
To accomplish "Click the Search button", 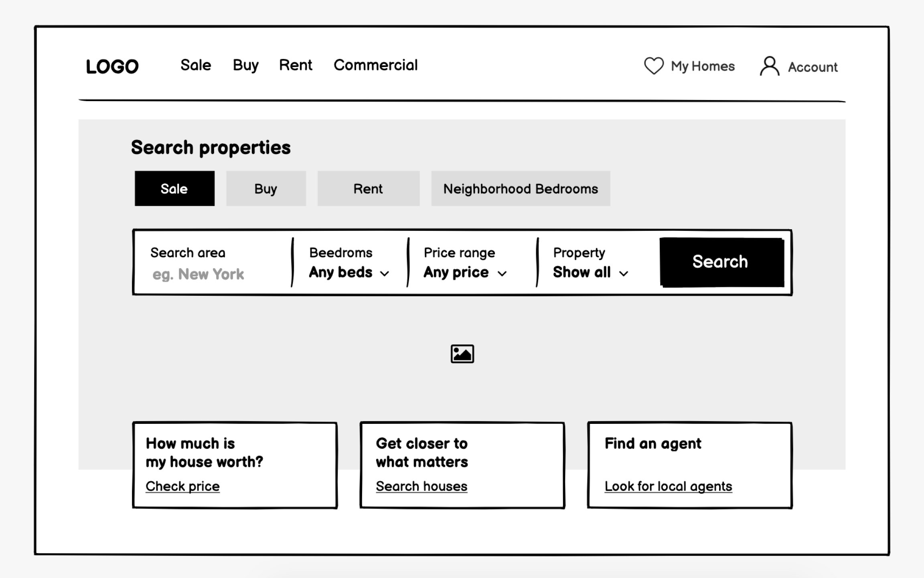I will 720,262.
